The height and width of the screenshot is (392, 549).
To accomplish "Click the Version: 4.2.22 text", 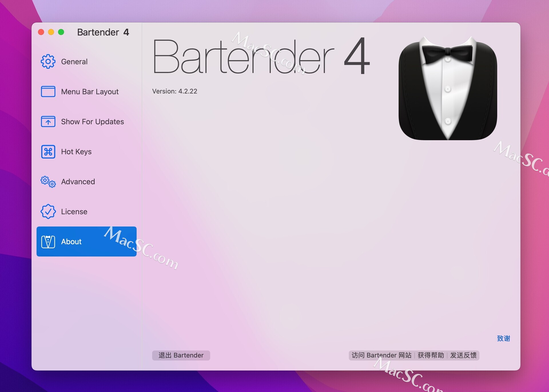I will click(175, 91).
